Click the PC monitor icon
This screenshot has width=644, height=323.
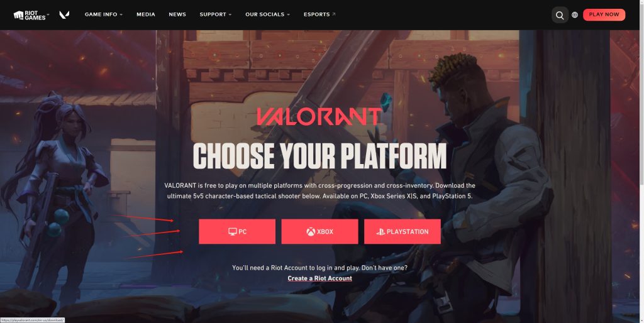[x=233, y=231]
